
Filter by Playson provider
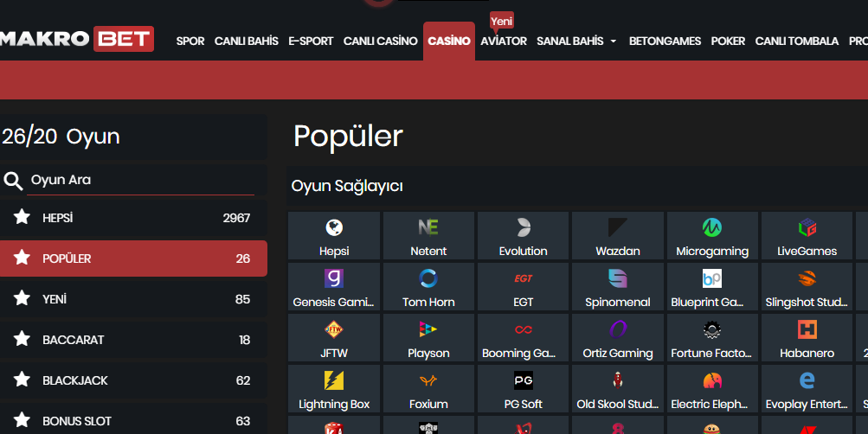pos(428,338)
